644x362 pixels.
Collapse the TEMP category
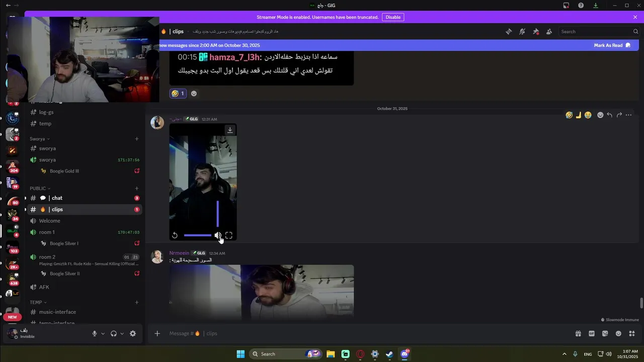point(38,303)
